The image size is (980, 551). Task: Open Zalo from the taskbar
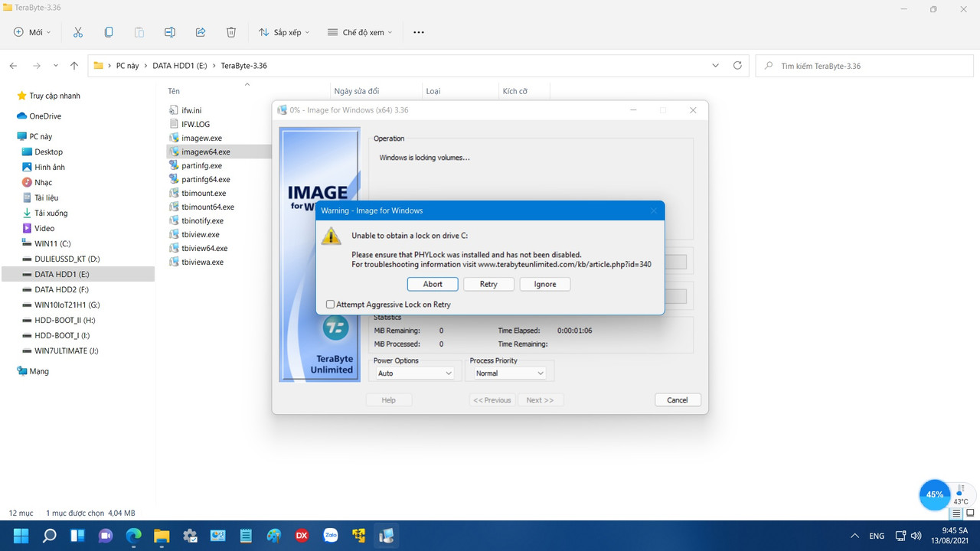(x=330, y=536)
